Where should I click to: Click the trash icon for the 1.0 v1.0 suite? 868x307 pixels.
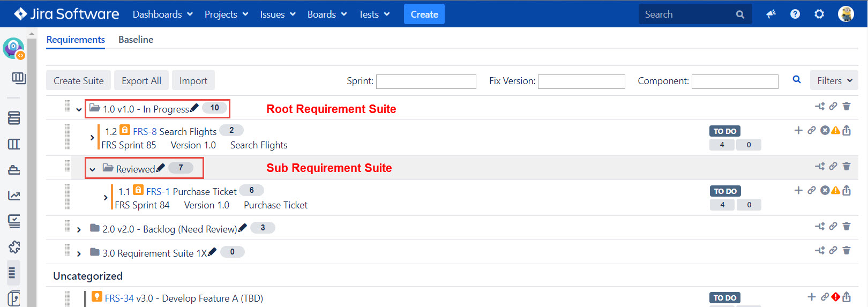[x=847, y=106]
